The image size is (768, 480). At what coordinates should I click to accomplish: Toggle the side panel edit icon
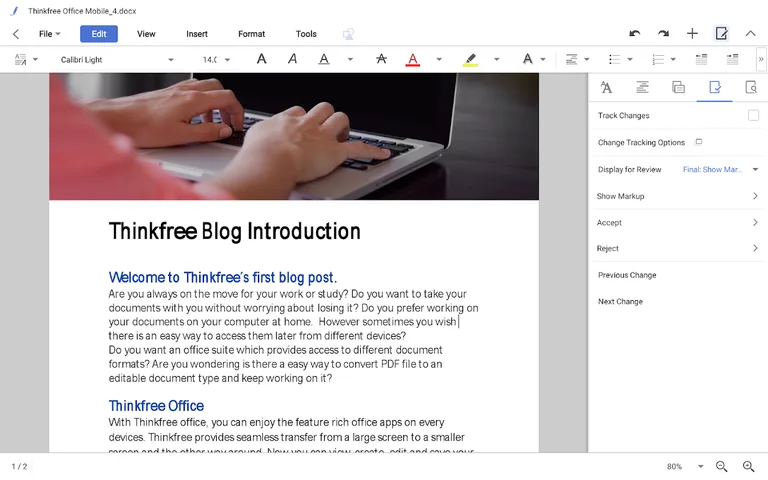click(x=721, y=34)
